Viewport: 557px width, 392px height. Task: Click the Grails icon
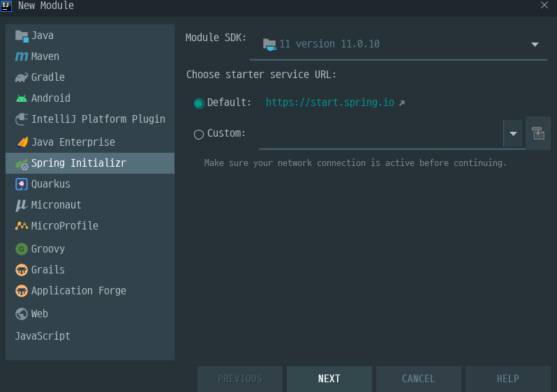click(x=22, y=270)
